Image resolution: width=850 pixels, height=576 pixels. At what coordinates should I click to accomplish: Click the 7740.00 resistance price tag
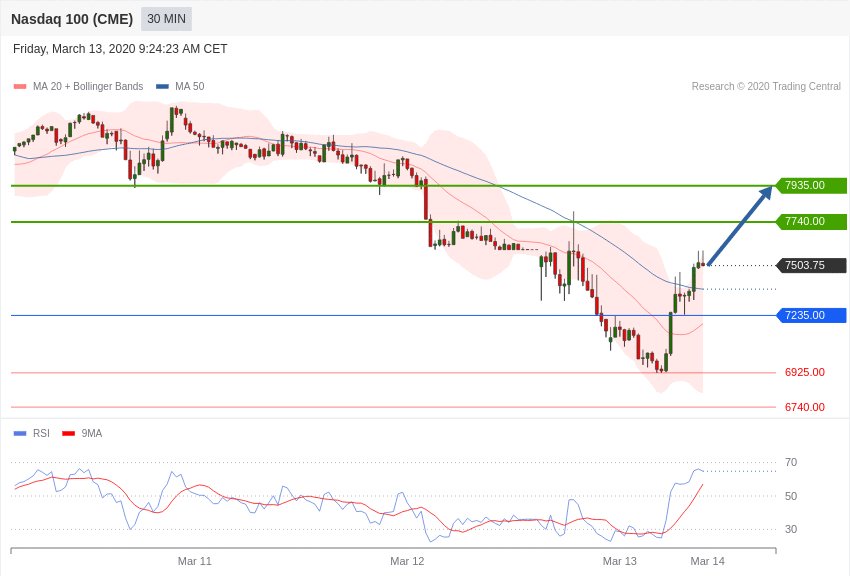point(812,222)
